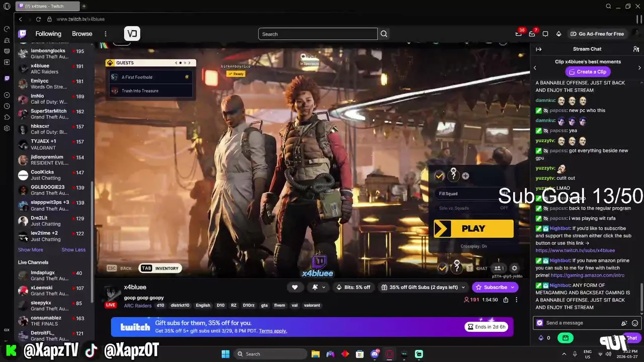Share the x4bluee stream
Image resolution: width=644 pixels, height=362 pixels.
(506, 300)
